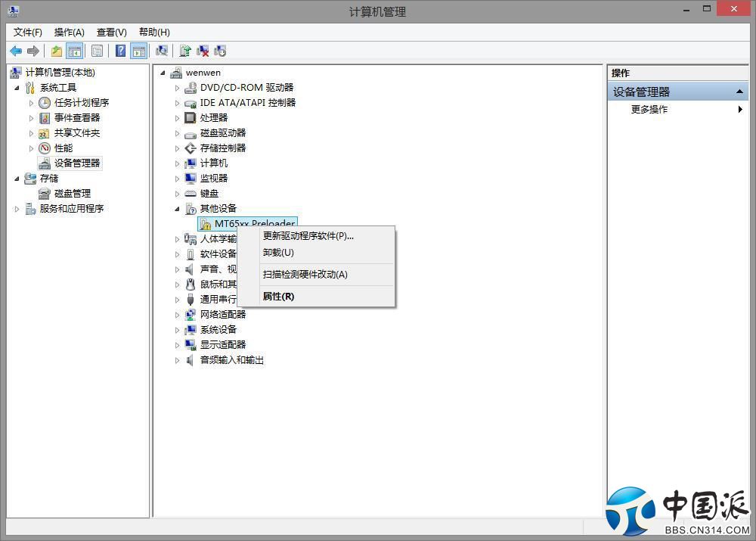
Task: Select the 监视器 device category label
Action: coord(214,178)
